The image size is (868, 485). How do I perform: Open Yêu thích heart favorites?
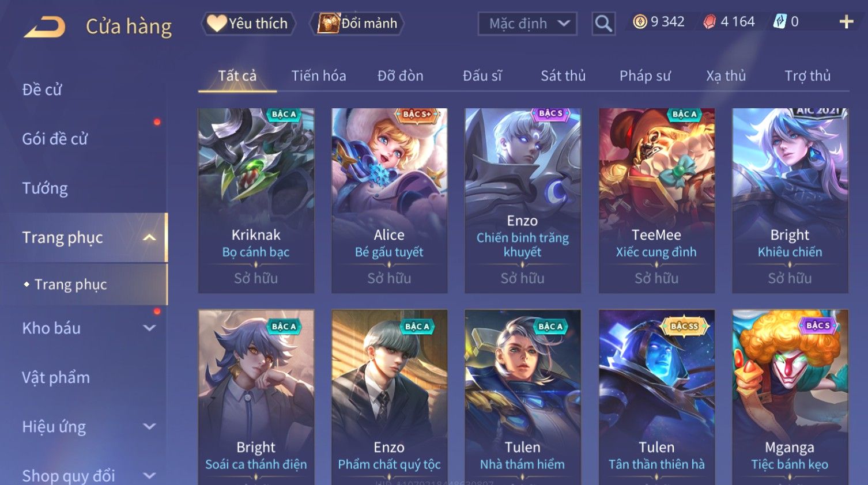tap(248, 24)
